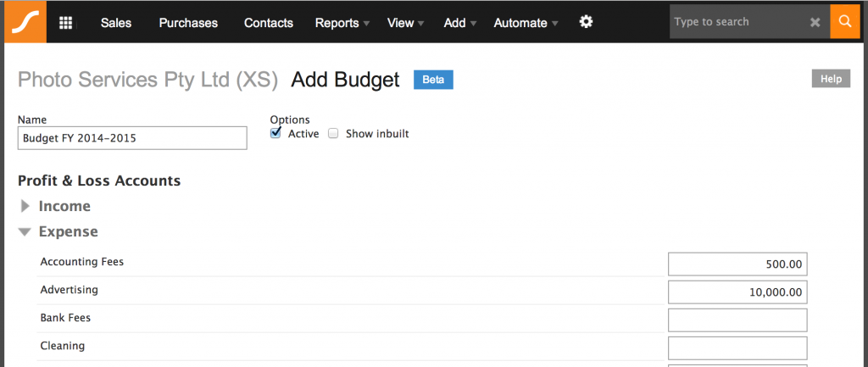This screenshot has width=868, height=367.
Task: Open the Automate dropdown menu
Action: point(526,23)
